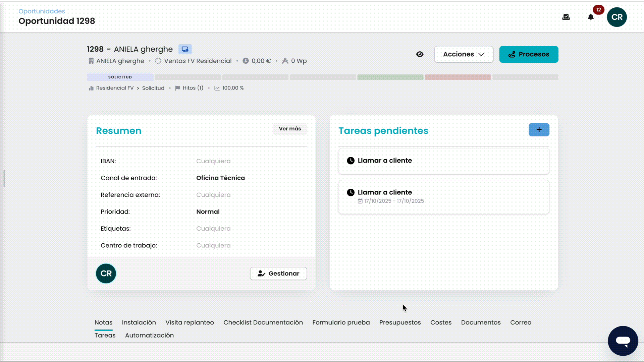Image resolution: width=644 pixels, height=362 pixels.
Task: Open notifications bell with 12 badge
Action: point(591,17)
